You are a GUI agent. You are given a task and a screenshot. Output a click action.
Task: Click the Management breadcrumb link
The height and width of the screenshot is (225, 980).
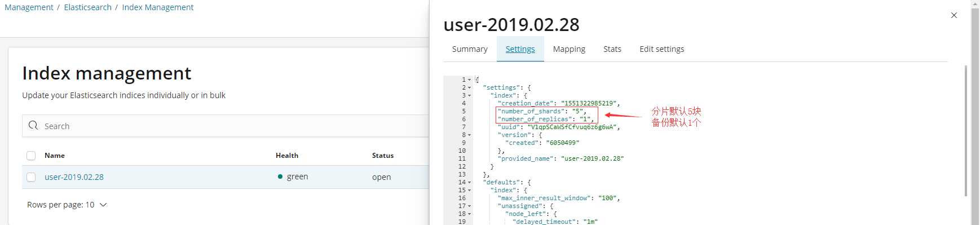pyautogui.click(x=29, y=7)
